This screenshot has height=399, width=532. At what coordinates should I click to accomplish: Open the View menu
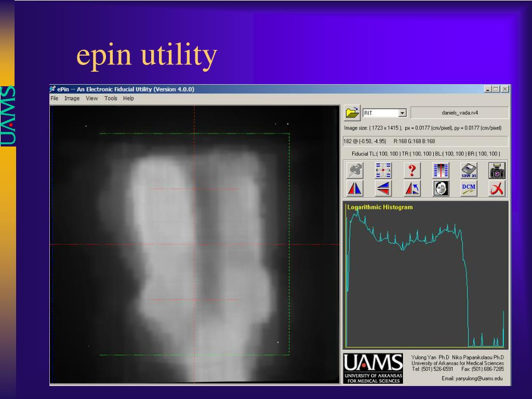[91, 98]
